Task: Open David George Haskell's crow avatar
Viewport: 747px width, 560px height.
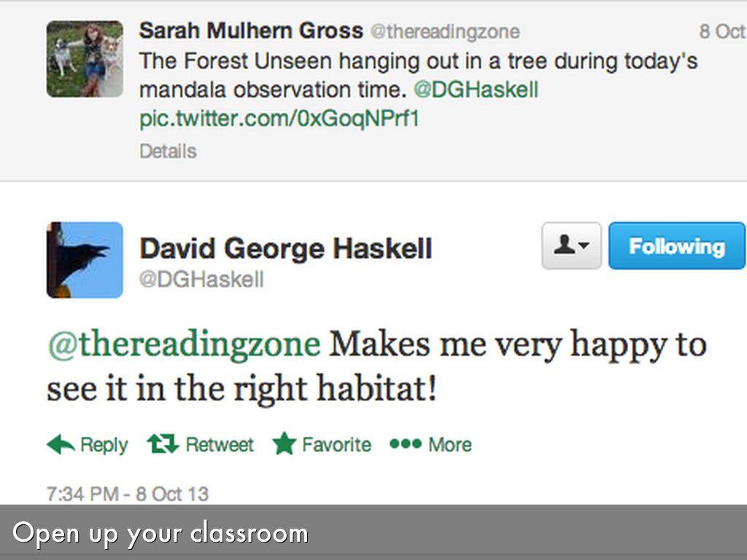Action: point(85,260)
